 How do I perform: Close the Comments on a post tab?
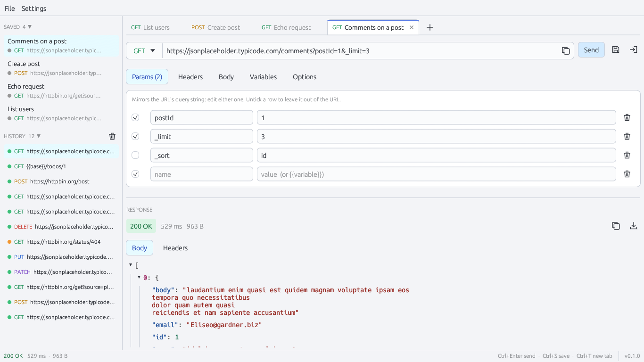tap(412, 27)
